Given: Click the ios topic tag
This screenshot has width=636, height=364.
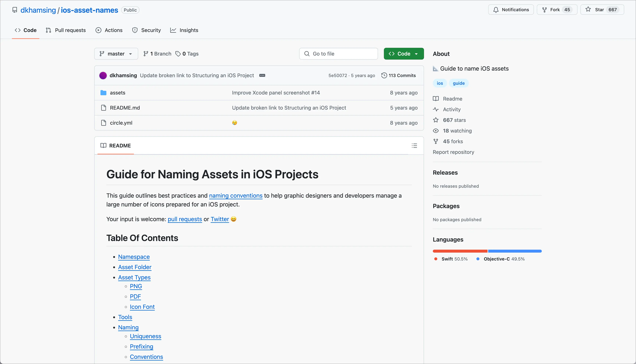Looking at the screenshot, I should [x=440, y=83].
